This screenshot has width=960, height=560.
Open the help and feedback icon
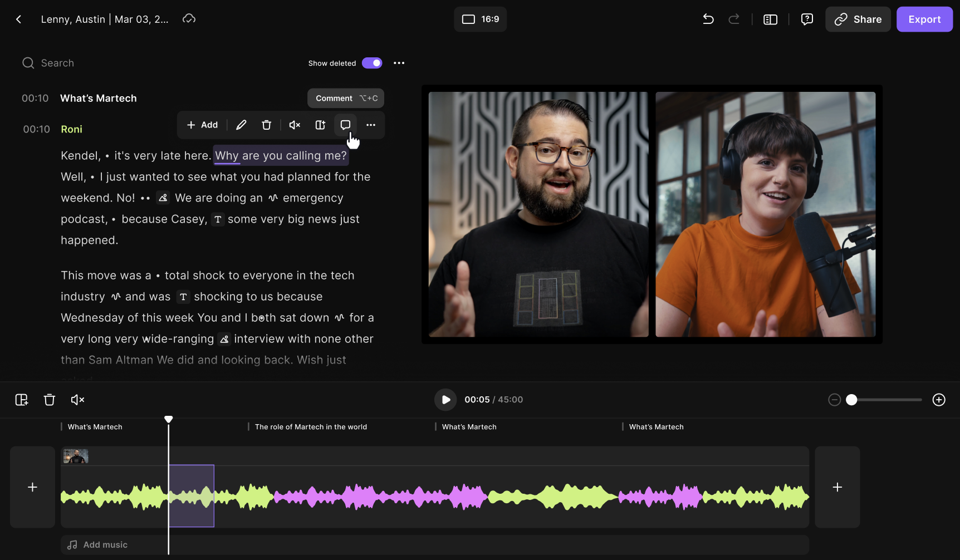click(807, 19)
